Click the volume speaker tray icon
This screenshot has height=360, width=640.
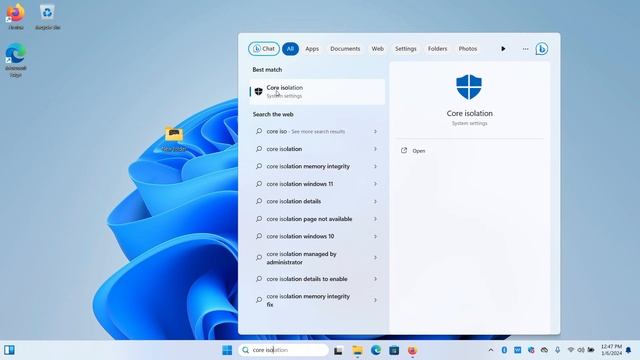581,350
